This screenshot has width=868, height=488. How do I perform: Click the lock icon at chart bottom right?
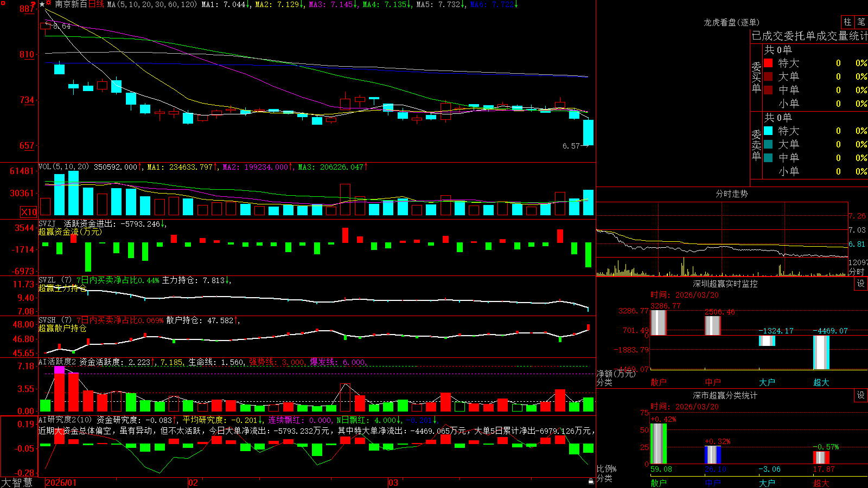(x=591, y=481)
